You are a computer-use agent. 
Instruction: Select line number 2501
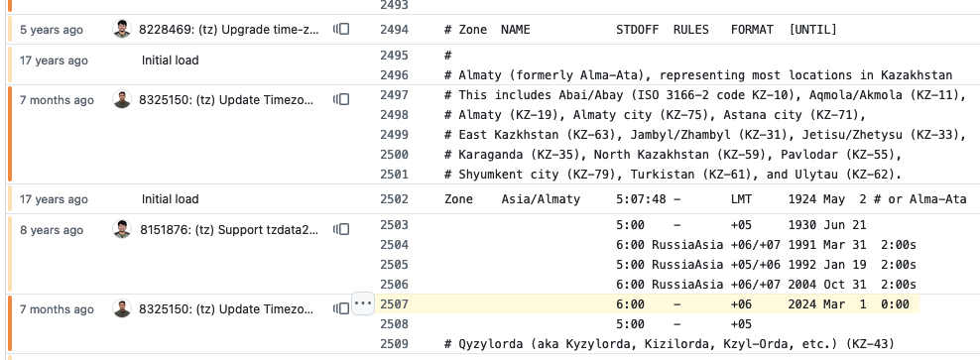click(x=394, y=175)
